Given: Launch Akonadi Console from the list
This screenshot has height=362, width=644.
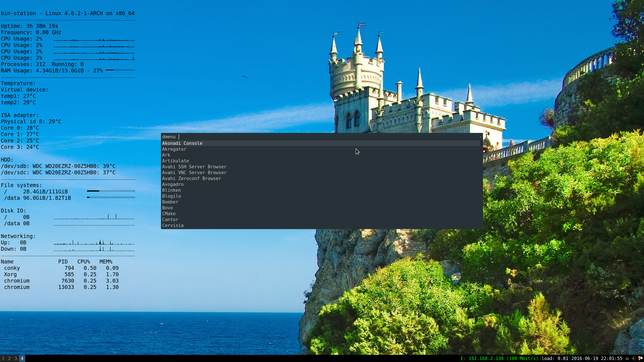Looking at the screenshot, I should [321, 143].
